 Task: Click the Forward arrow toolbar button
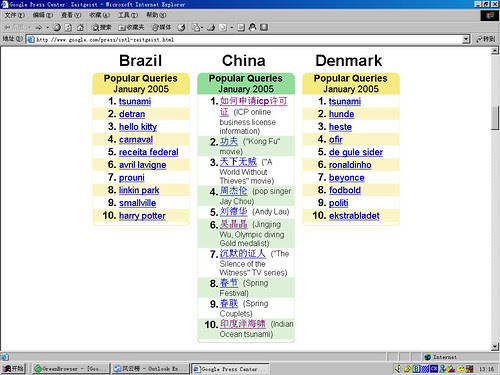click(39, 27)
